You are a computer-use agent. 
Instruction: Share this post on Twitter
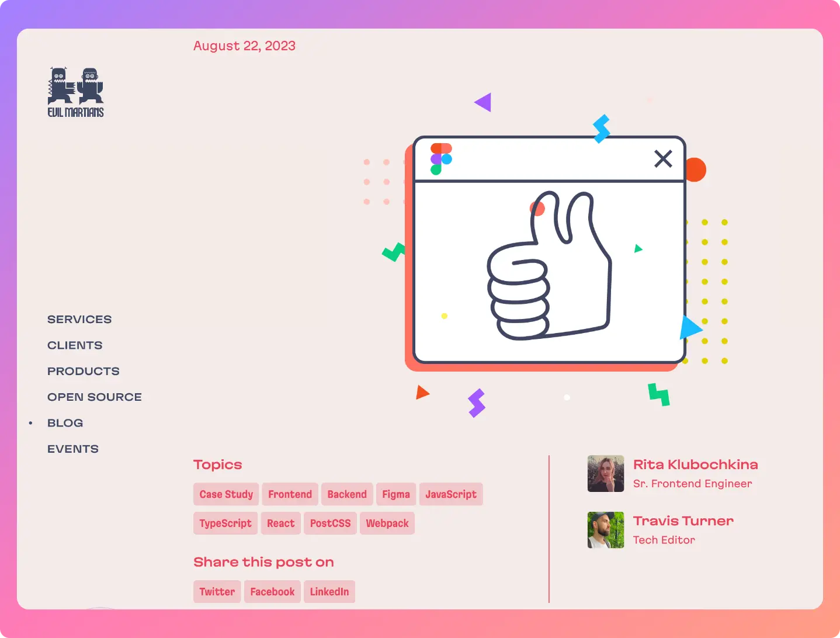[x=217, y=592]
